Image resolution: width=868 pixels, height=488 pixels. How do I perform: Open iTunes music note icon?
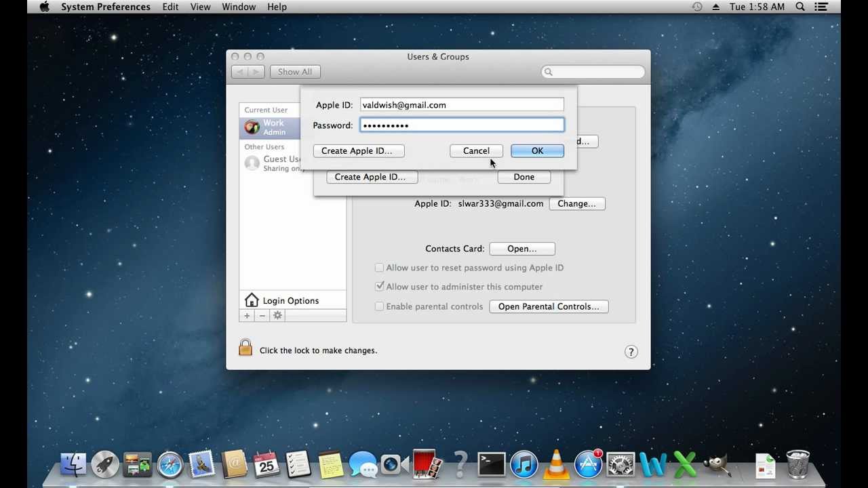coord(524,465)
